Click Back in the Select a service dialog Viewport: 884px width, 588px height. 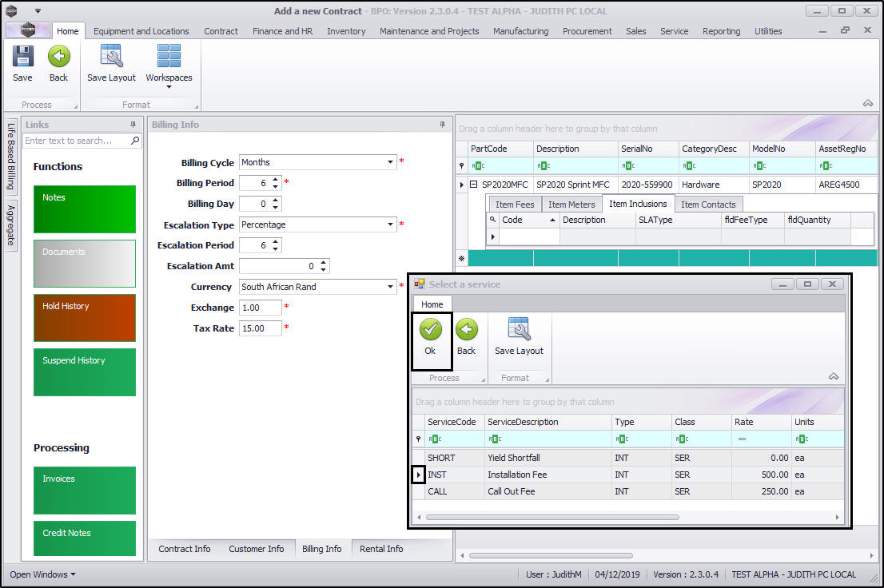(x=466, y=330)
